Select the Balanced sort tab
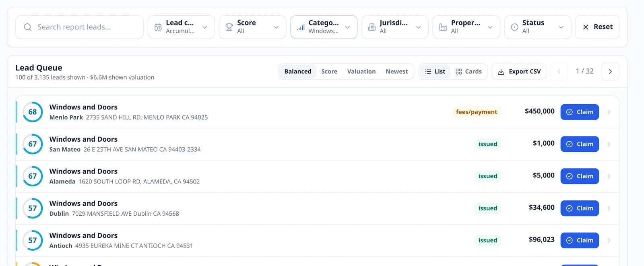 pyautogui.click(x=298, y=72)
